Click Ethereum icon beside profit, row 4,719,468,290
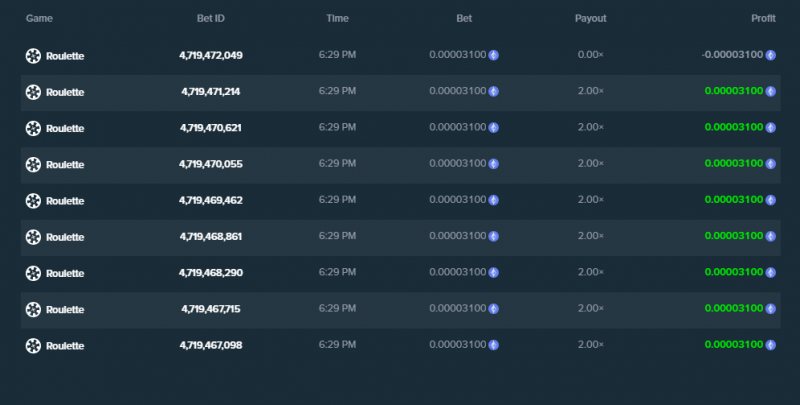Viewport: 800px width, 405px height. (x=770, y=272)
